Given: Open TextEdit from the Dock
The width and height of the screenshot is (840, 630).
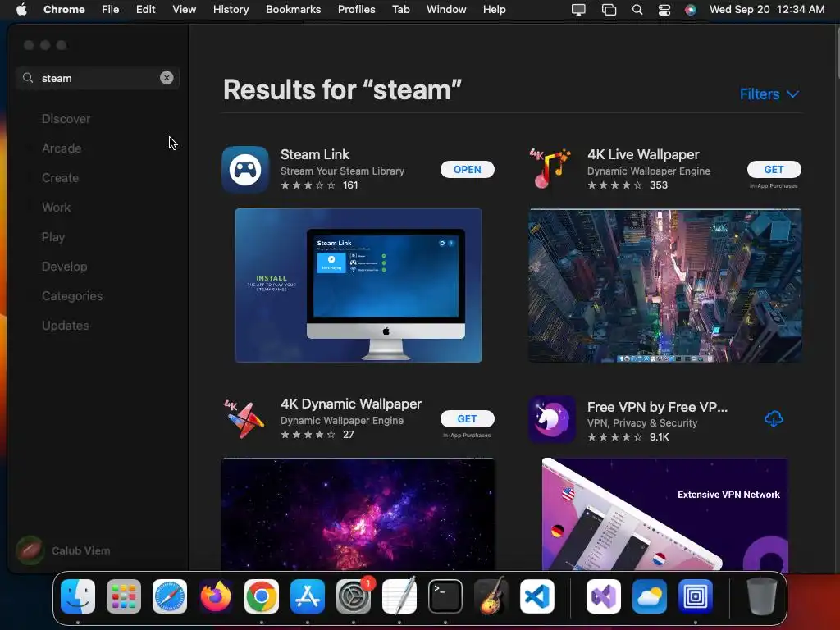Looking at the screenshot, I should (399, 596).
